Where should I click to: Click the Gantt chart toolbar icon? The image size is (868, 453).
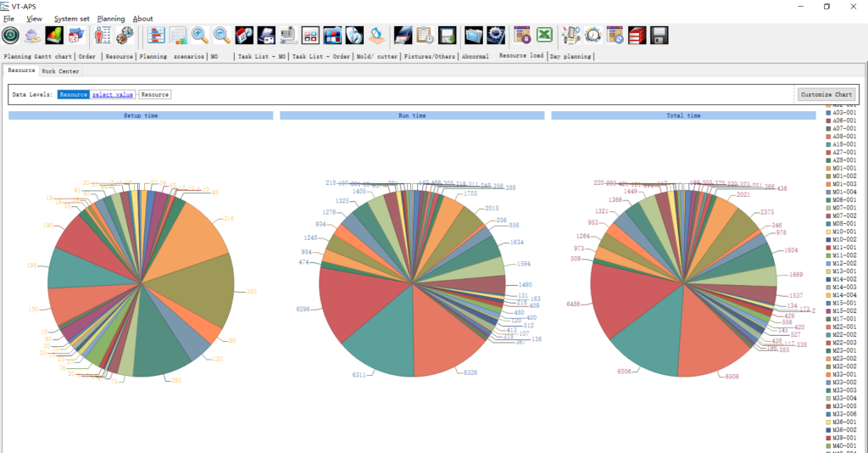point(156,35)
